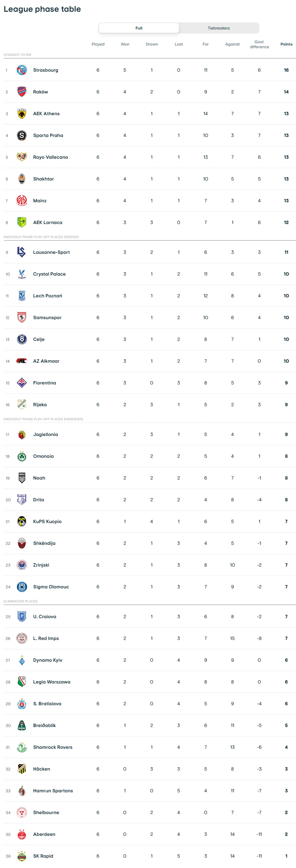Click the Points column header
The height and width of the screenshot is (868, 296).
tap(286, 44)
